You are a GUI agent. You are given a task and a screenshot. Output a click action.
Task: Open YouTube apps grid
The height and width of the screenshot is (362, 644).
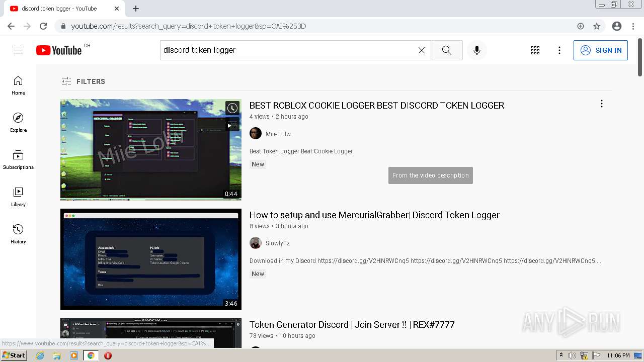click(535, 50)
